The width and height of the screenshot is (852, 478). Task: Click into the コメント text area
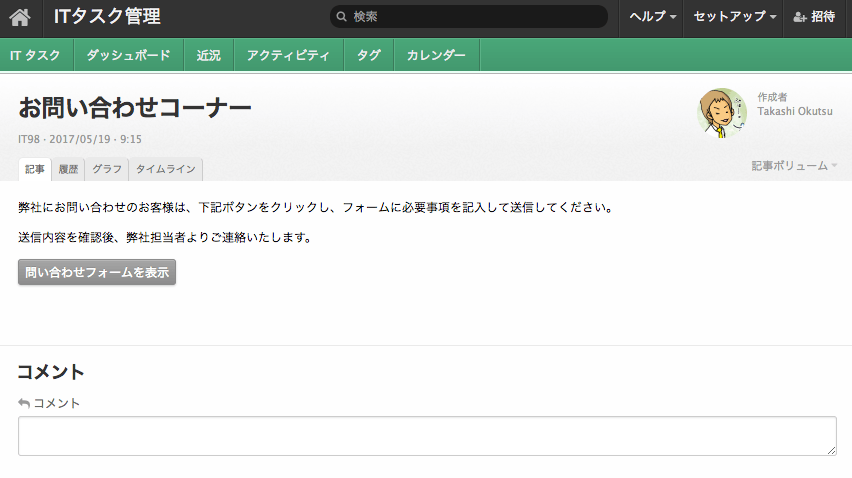click(x=427, y=436)
